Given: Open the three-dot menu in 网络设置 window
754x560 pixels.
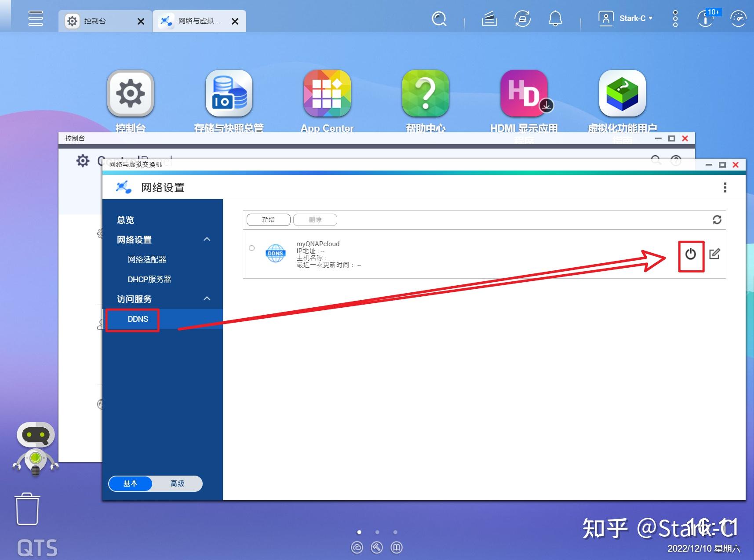Looking at the screenshot, I should coord(725,188).
